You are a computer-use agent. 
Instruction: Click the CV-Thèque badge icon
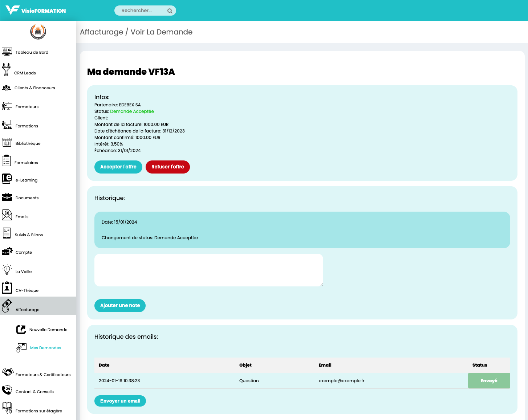click(7, 288)
